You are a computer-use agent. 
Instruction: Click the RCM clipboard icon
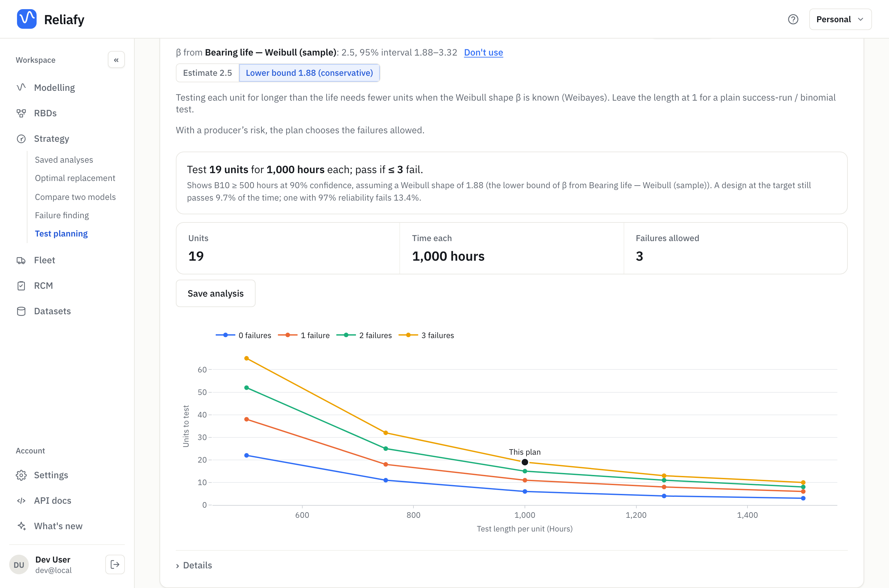coord(21,286)
